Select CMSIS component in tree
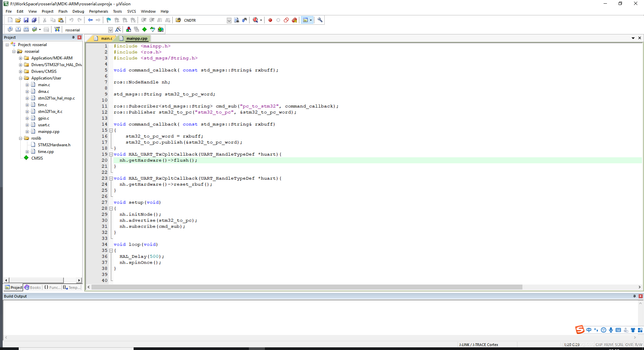This screenshot has height=350, width=644. [x=37, y=158]
